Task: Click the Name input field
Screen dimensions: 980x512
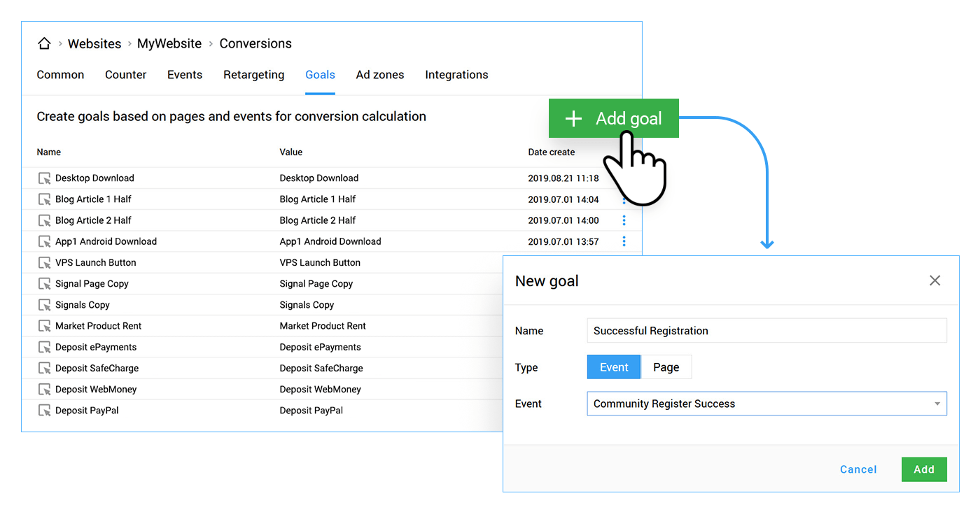Action: point(766,330)
